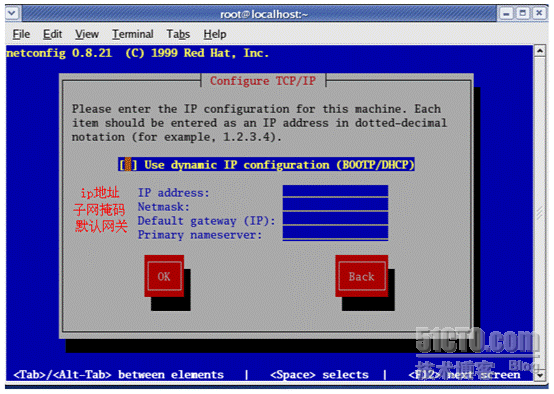Click the Netmask: label

tap(164, 207)
